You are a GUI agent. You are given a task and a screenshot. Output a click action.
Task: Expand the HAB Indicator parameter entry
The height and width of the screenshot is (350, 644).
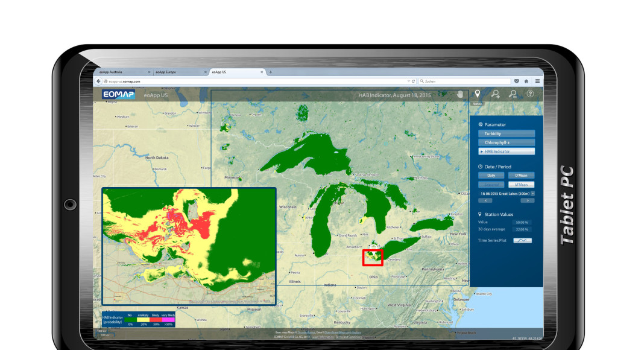[x=507, y=151]
